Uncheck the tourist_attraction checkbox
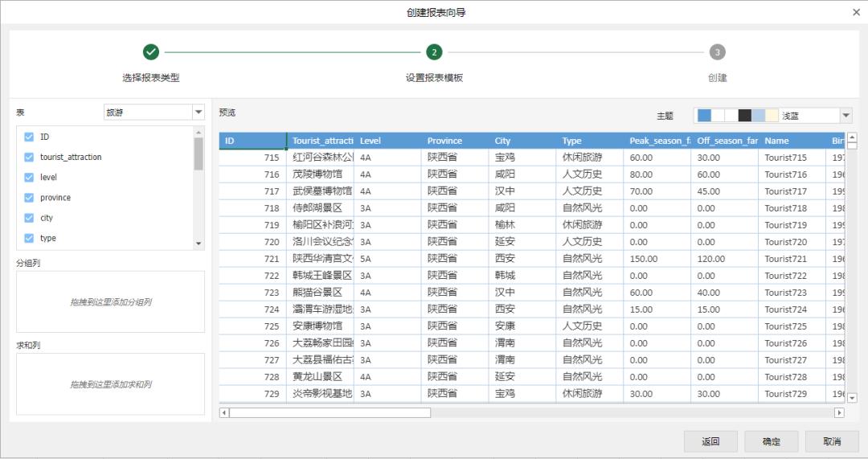 coord(30,158)
